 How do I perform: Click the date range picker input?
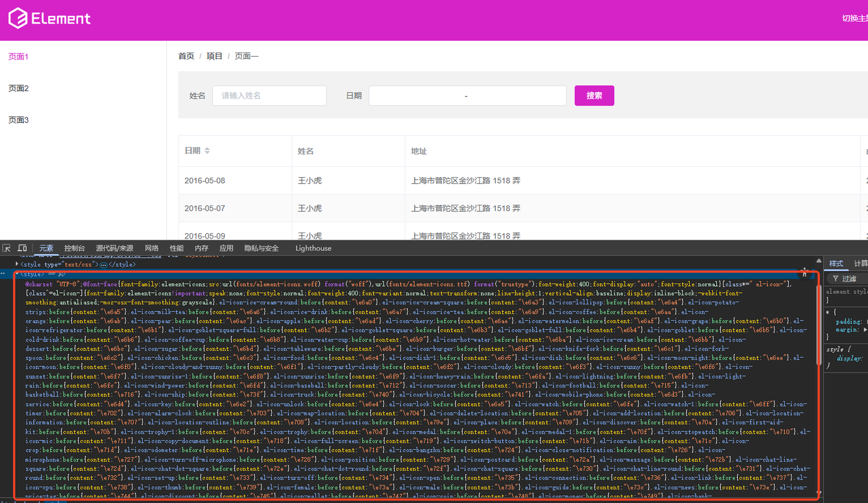[467, 95]
